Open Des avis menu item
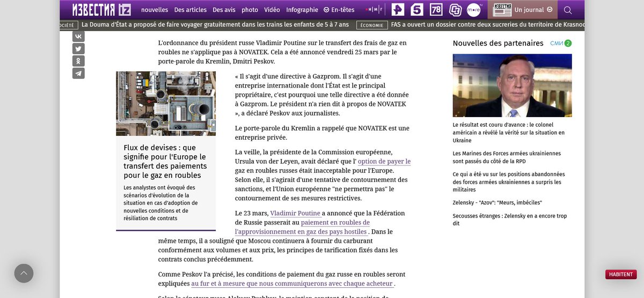Screen dimensions: 644x298 point(224,10)
